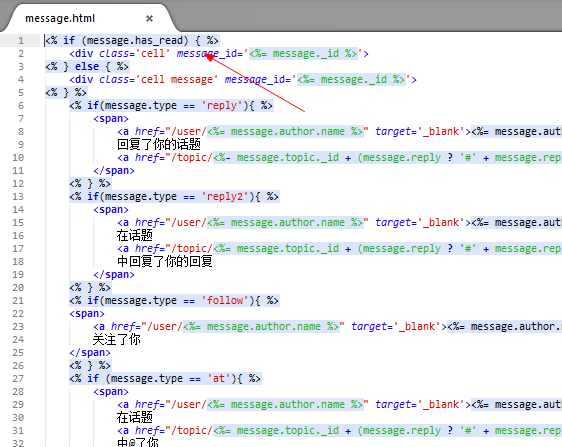562x447 pixels.
Task: Click text 在话题 on line 16
Action: (135, 236)
